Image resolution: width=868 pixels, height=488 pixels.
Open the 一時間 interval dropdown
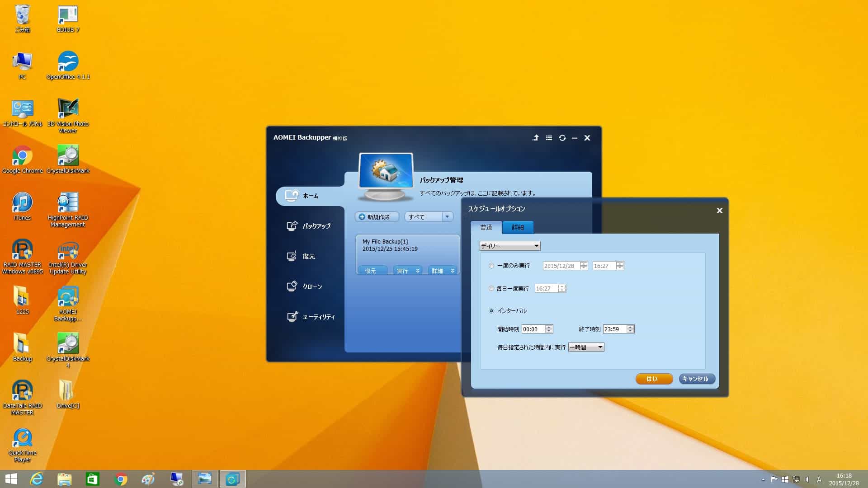(586, 347)
